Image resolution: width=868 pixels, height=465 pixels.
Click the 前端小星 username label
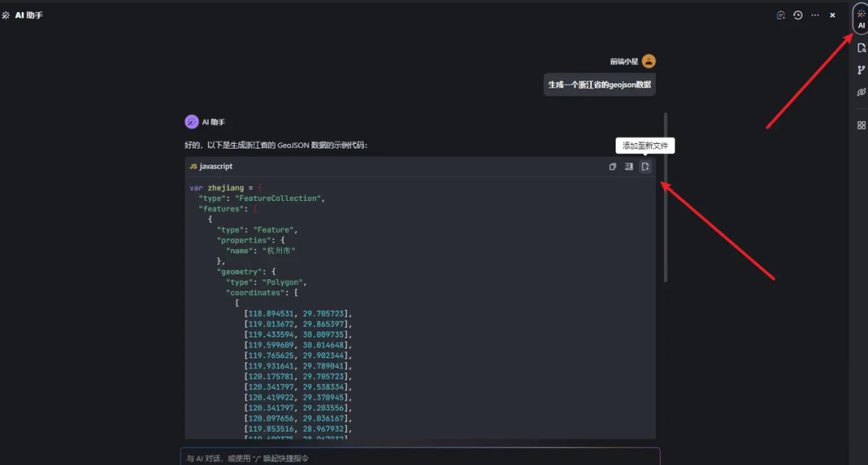coord(624,61)
